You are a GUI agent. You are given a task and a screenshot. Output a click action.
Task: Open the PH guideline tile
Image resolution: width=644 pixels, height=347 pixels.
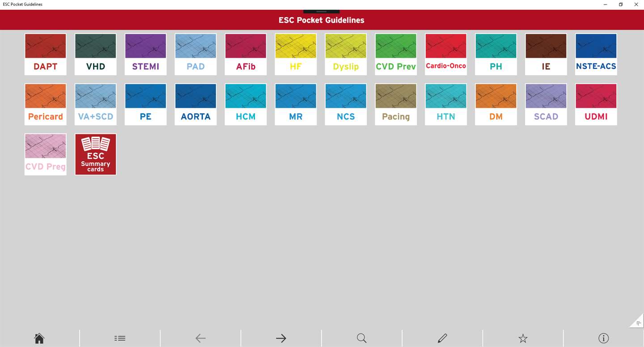[496, 55]
